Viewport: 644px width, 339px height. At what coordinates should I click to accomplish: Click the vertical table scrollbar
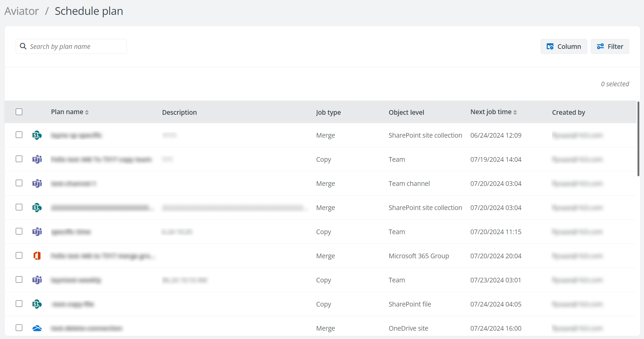click(638, 139)
